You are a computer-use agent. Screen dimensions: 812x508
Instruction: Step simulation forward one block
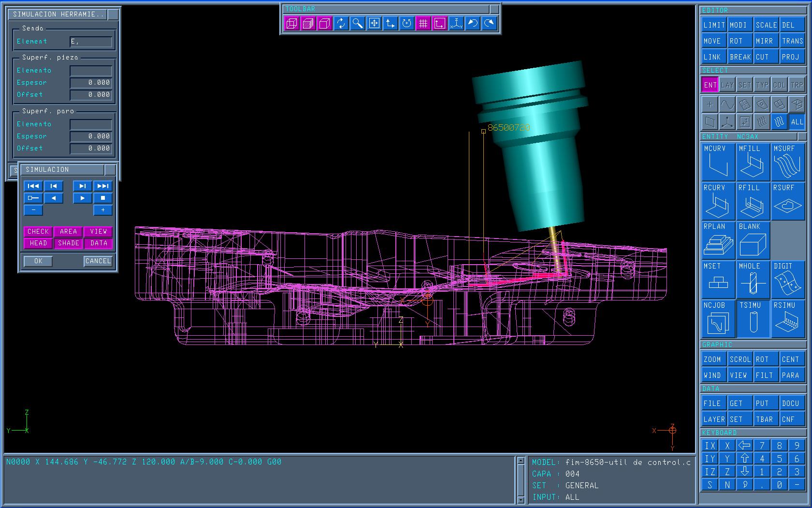(83, 186)
